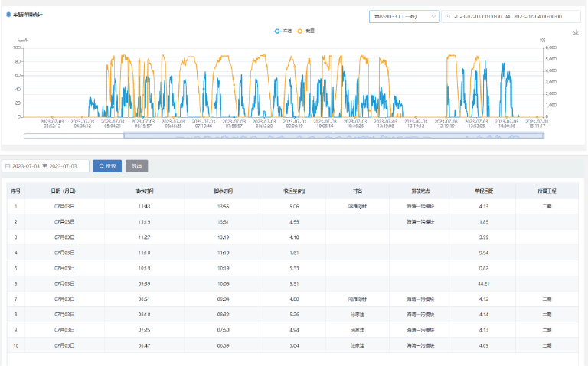Select the distance value 4.09
This screenshot has width=588, height=366.
(x=484, y=345)
